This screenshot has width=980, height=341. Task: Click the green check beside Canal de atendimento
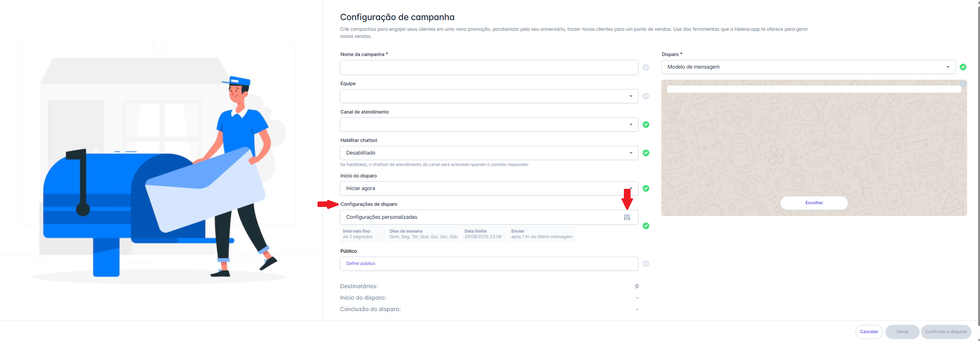click(x=646, y=125)
